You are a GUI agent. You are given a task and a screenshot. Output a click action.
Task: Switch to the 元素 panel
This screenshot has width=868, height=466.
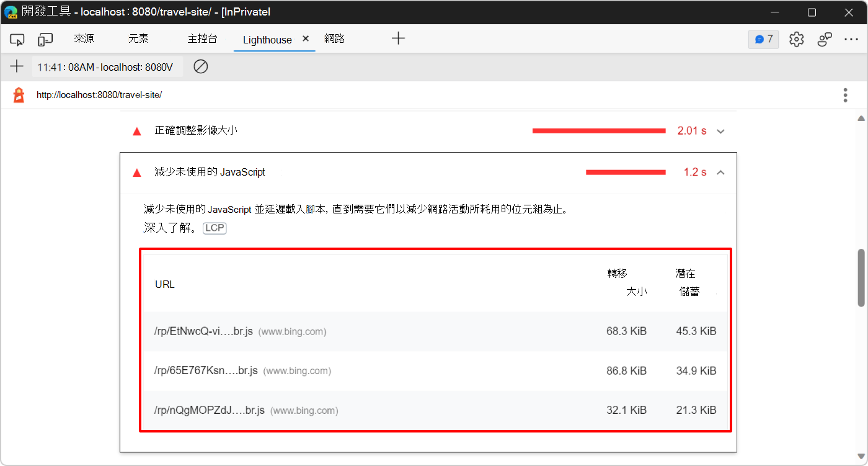[x=138, y=38]
